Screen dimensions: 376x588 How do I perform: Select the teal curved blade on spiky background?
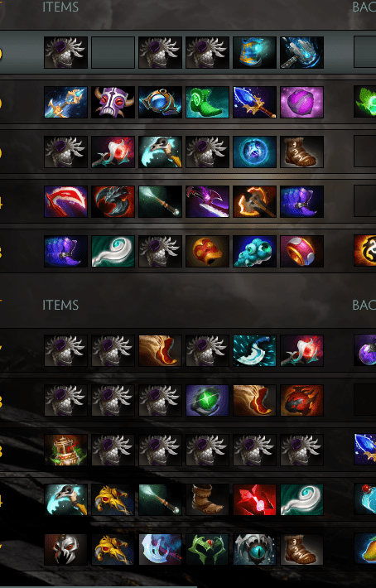click(254, 350)
